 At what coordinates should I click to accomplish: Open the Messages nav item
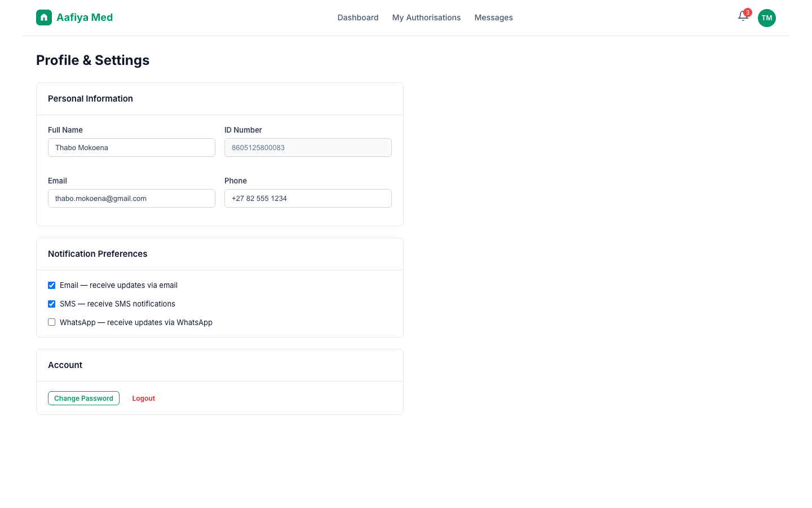[493, 17]
